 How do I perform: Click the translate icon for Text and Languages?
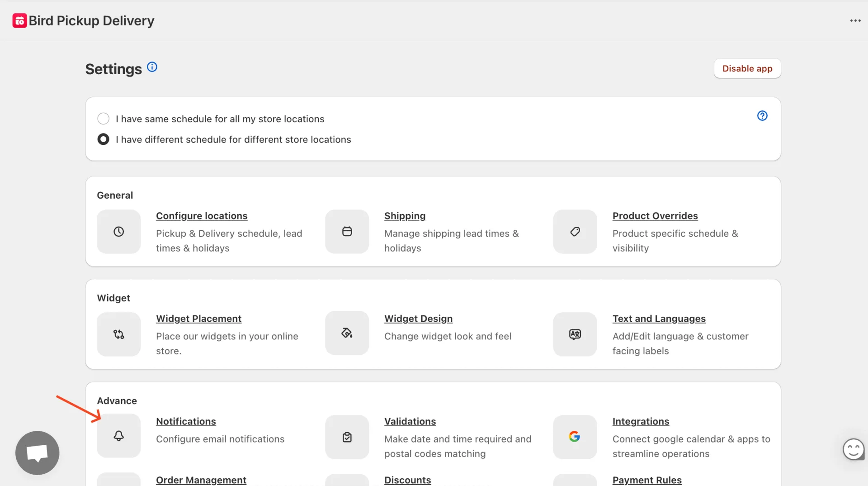click(x=575, y=334)
